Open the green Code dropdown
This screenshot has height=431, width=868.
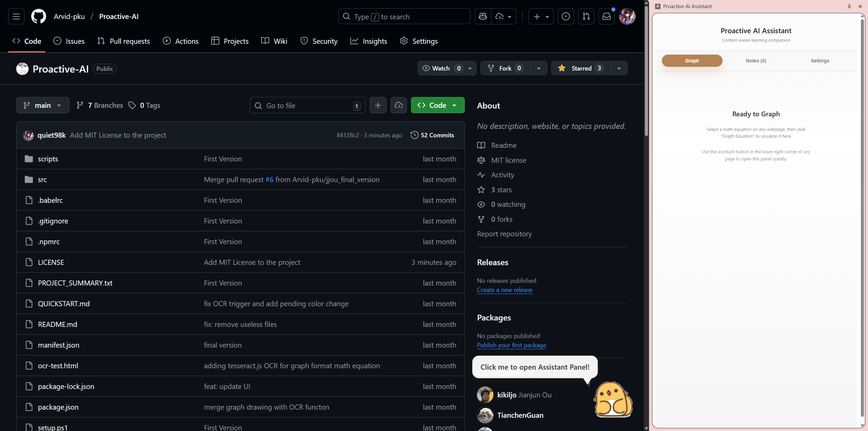(x=437, y=105)
